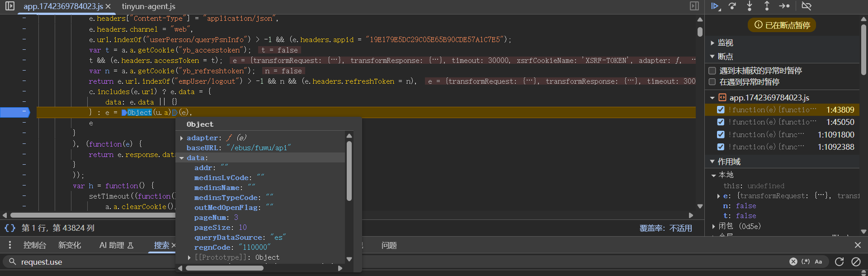
Task: Expand the 闭包 (0d5e) closure scope
Action: pyautogui.click(x=713, y=226)
